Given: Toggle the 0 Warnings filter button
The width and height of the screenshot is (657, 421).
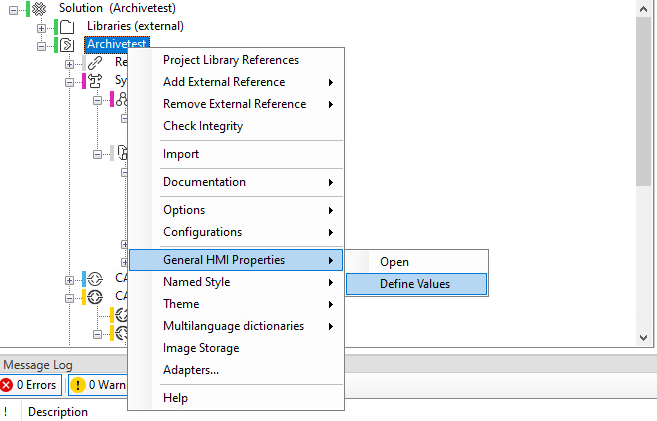Looking at the screenshot, I should tap(98, 385).
